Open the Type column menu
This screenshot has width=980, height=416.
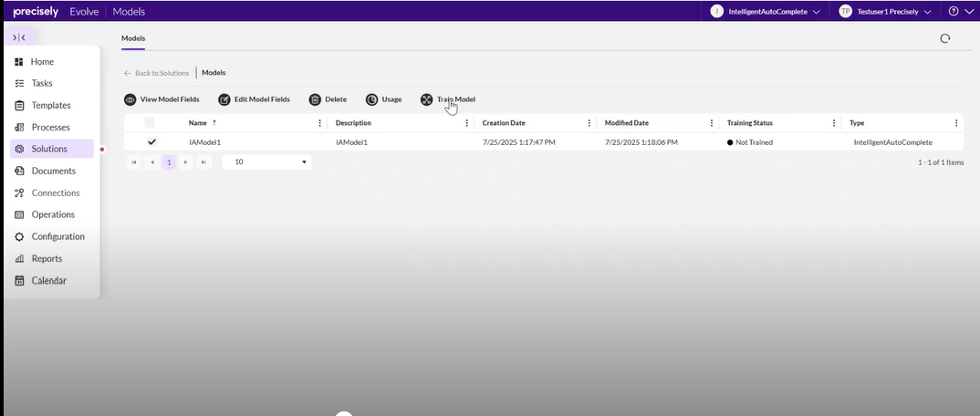[x=956, y=123]
